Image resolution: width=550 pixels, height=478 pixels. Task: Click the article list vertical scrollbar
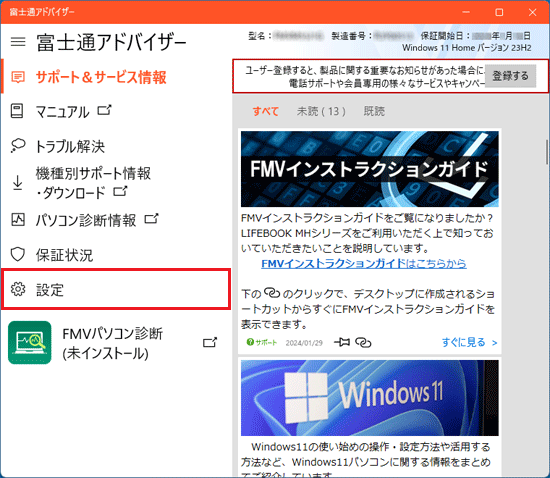point(547,152)
